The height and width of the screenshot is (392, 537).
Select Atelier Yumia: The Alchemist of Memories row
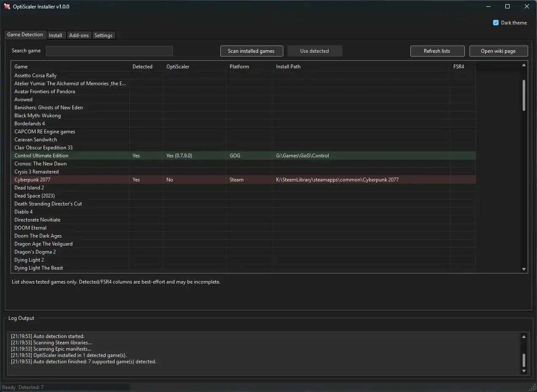tap(243, 84)
